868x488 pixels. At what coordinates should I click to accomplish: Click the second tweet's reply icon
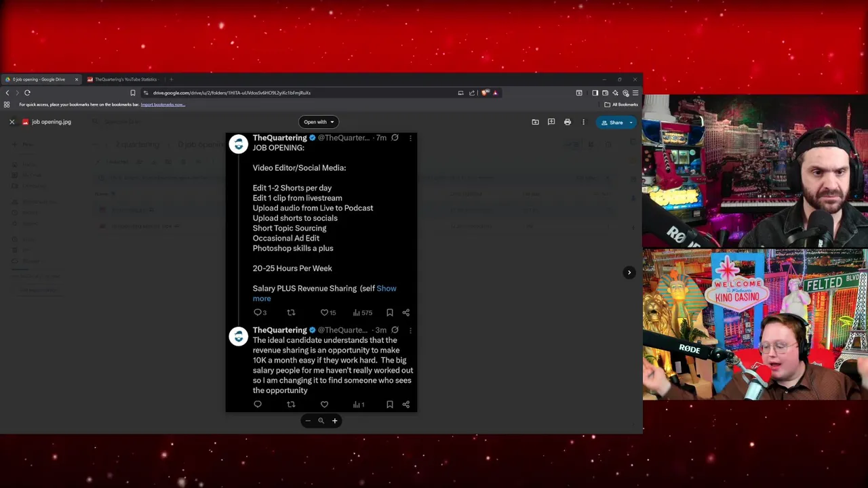click(258, 405)
